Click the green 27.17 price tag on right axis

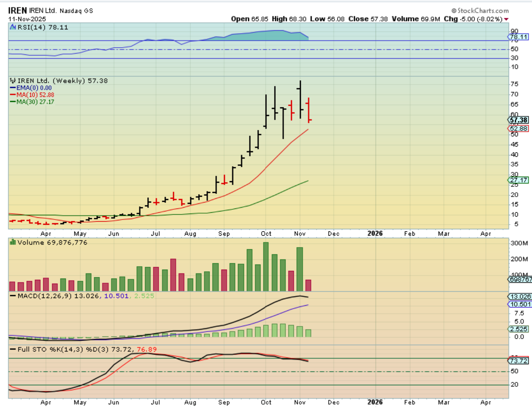click(518, 180)
